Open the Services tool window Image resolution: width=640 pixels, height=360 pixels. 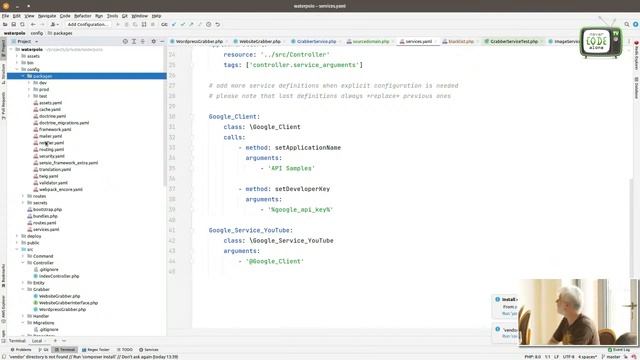coord(149,350)
